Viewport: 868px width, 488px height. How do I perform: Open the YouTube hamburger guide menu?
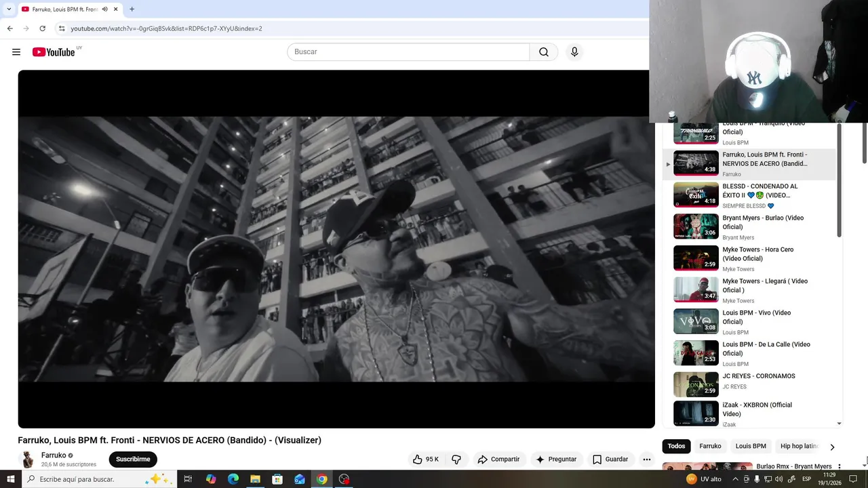click(x=16, y=52)
